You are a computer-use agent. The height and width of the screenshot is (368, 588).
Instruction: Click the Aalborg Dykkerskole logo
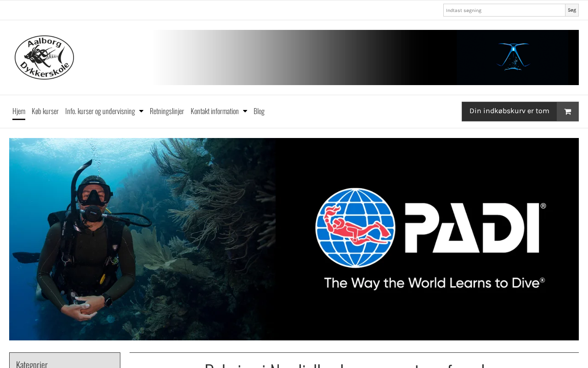[44, 57]
